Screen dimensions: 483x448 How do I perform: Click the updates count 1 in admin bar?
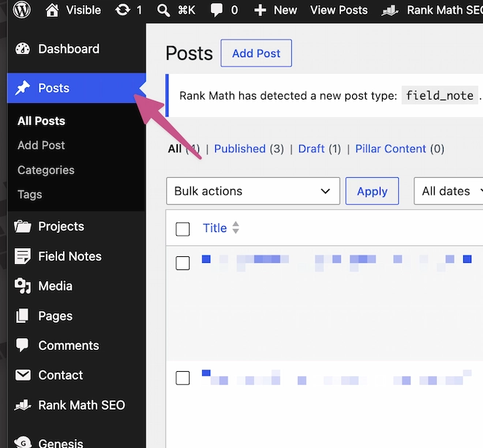139,10
